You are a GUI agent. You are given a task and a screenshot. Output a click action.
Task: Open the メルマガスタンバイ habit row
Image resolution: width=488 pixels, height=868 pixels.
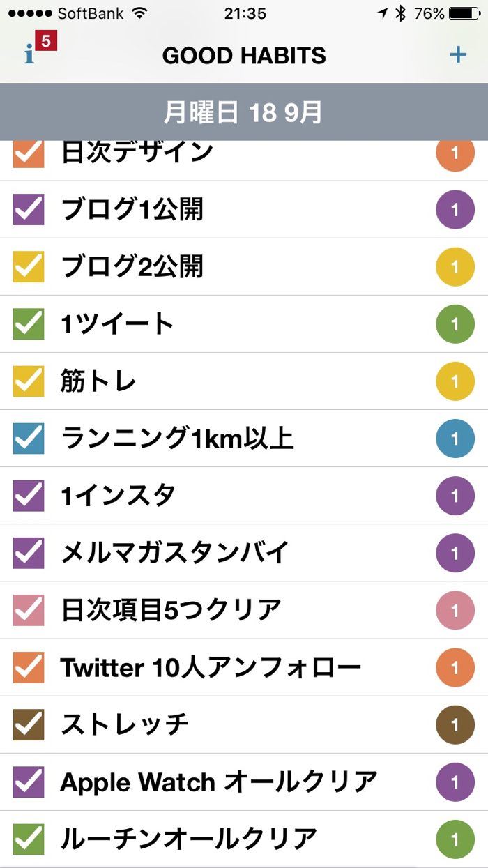[174, 553]
